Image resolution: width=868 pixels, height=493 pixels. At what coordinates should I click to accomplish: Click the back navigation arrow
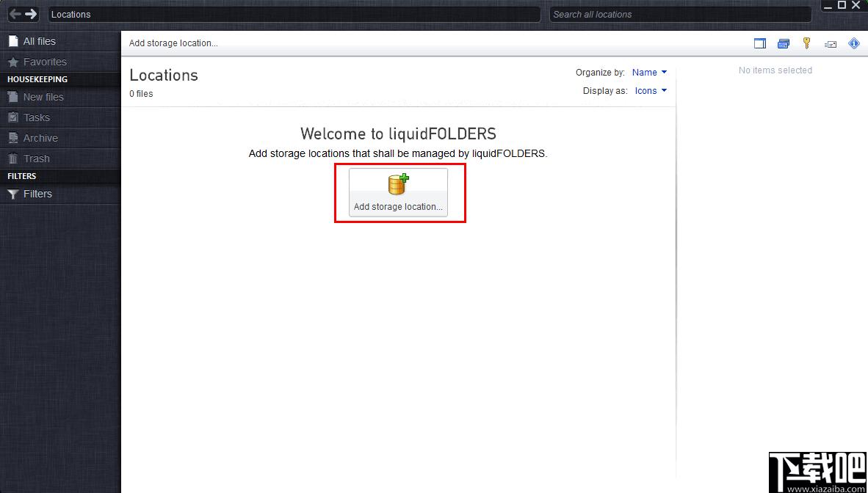click(15, 14)
